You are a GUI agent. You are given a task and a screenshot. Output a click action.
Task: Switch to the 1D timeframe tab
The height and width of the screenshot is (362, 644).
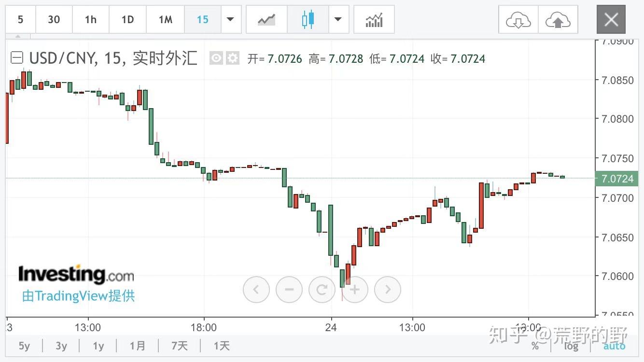pos(127,19)
